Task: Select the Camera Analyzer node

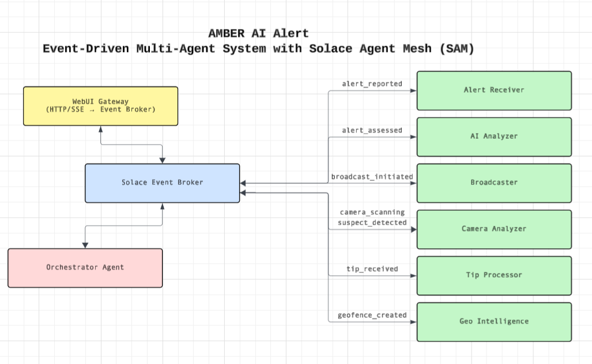Action: coord(494,229)
